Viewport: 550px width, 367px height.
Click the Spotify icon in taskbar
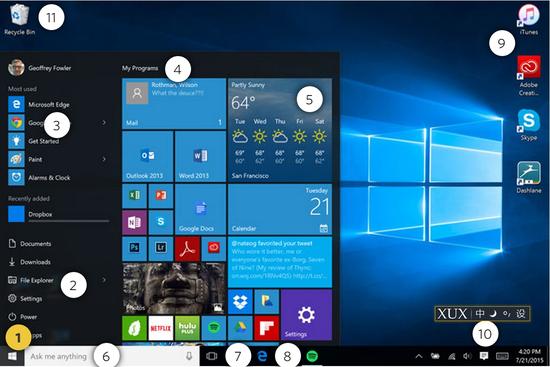(312, 356)
